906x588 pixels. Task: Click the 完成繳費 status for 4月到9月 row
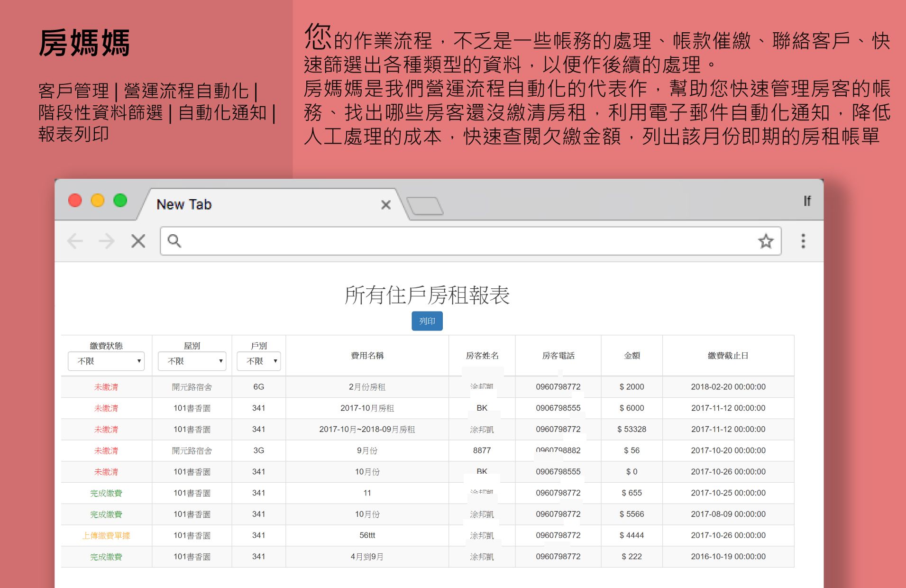106,557
